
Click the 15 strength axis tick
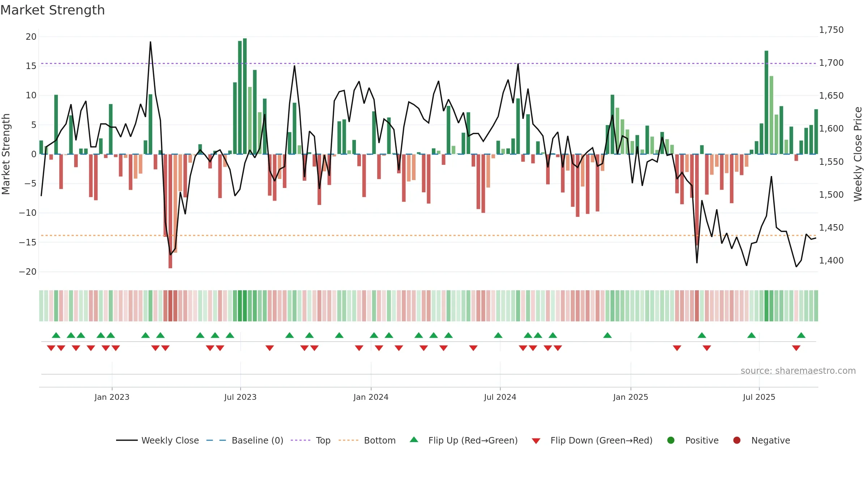31,66
